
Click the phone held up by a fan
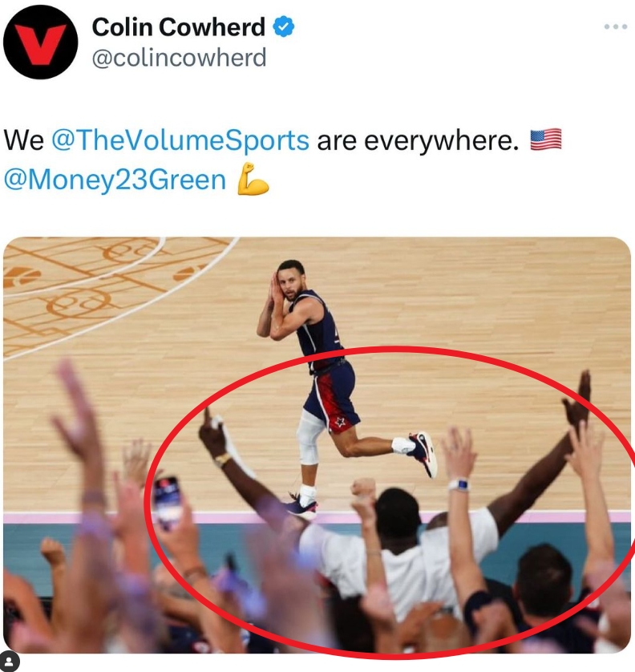click(167, 503)
